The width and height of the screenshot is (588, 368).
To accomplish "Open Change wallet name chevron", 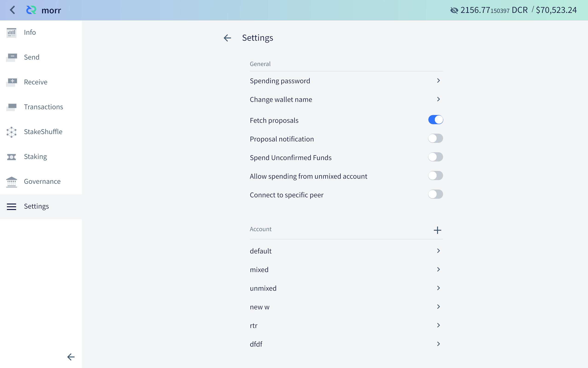I will (x=438, y=99).
